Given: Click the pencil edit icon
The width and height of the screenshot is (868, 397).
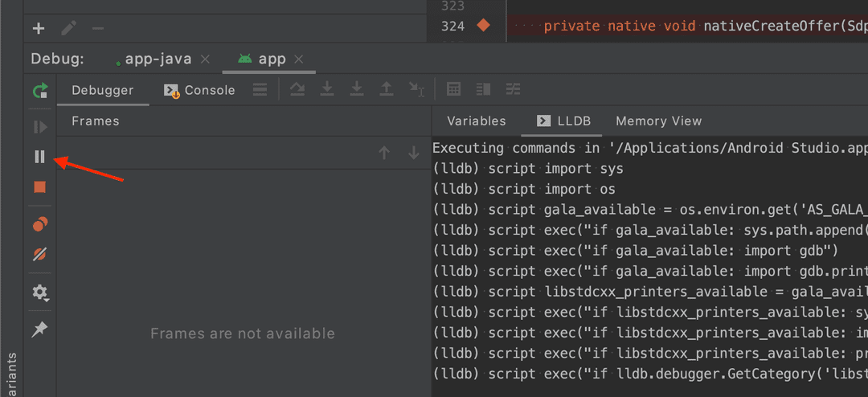Looking at the screenshot, I should coord(68,28).
